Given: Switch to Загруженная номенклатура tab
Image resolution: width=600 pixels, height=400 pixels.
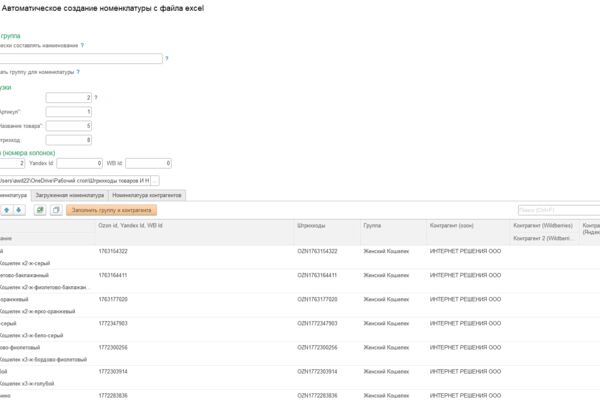Looking at the screenshot, I should pos(70,195).
